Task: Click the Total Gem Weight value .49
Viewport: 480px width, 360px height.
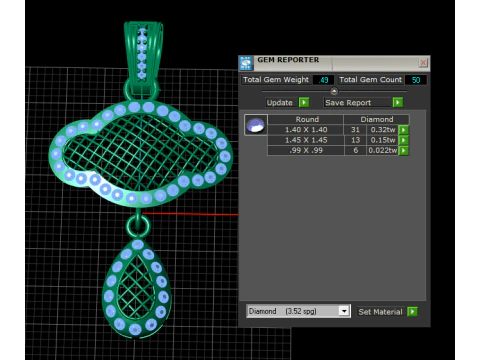Action: [x=323, y=80]
